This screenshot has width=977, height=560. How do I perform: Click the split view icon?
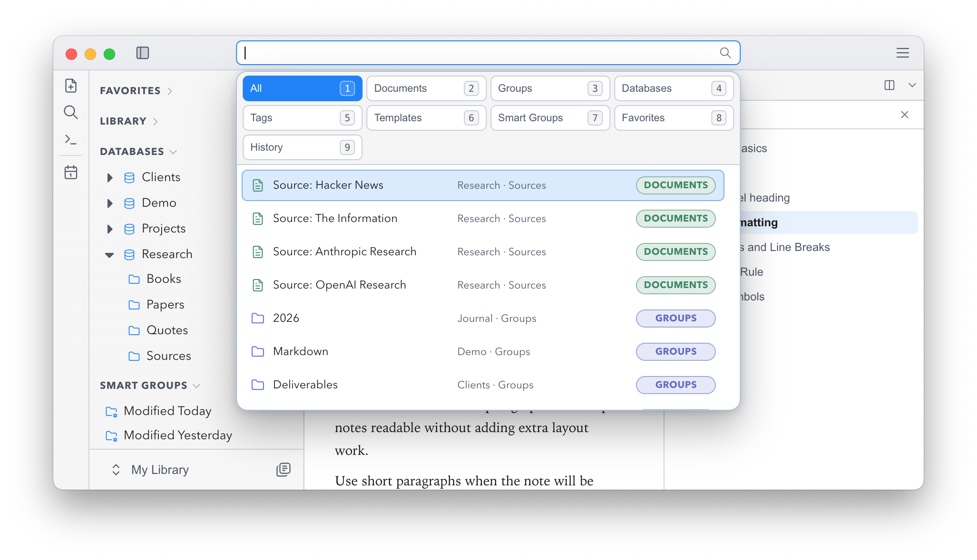(889, 85)
